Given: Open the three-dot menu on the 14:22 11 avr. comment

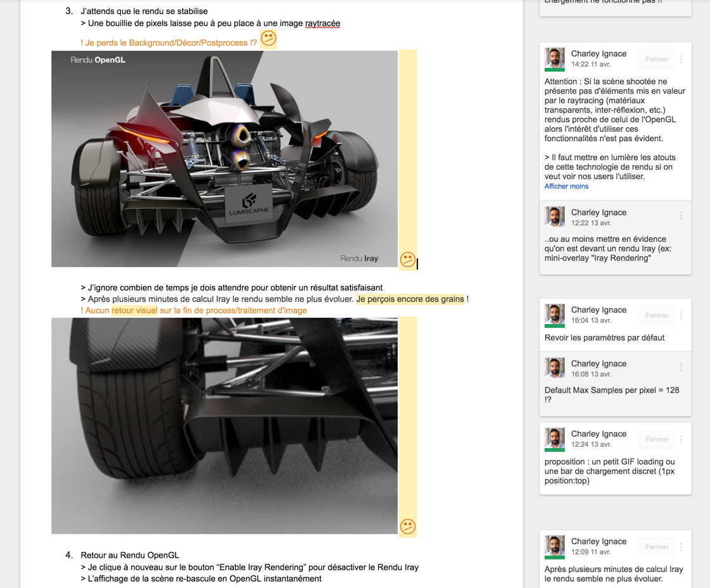Looking at the screenshot, I should pos(681,59).
